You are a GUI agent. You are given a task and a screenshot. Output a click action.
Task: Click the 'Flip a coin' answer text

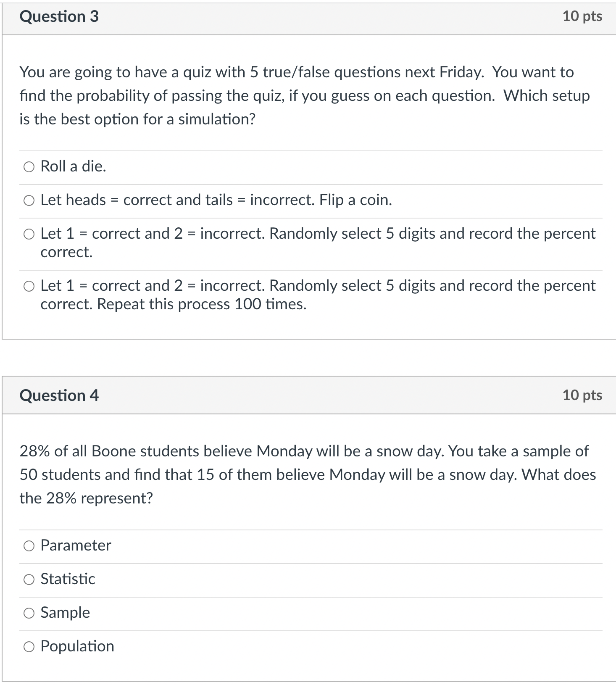(x=216, y=200)
